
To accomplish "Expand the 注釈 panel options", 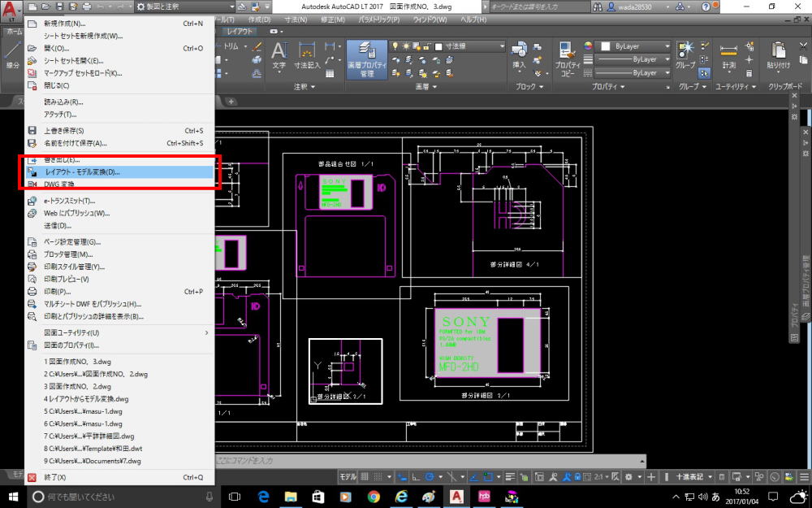I will coord(304,87).
